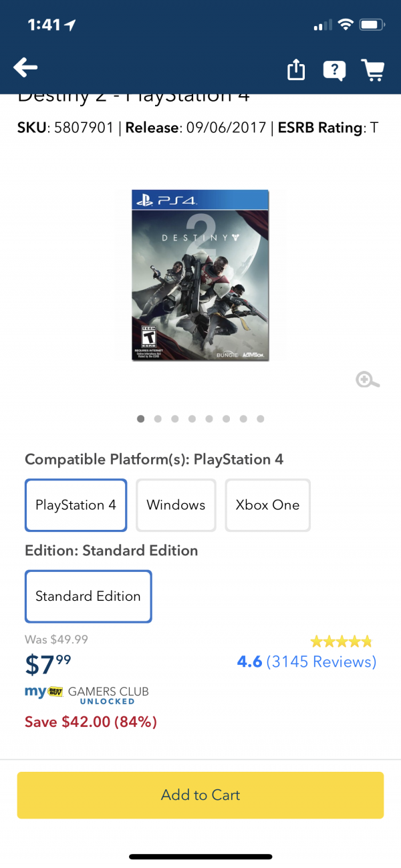The width and height of the screenshot is (401, 868).
Task: Open the help chat icon
Action: [x=333, y=69]
